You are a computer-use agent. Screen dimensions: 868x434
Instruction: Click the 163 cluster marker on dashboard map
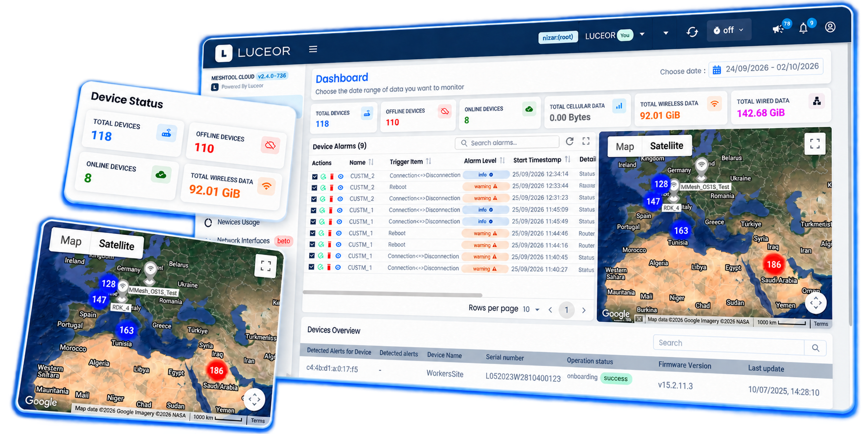681,230
